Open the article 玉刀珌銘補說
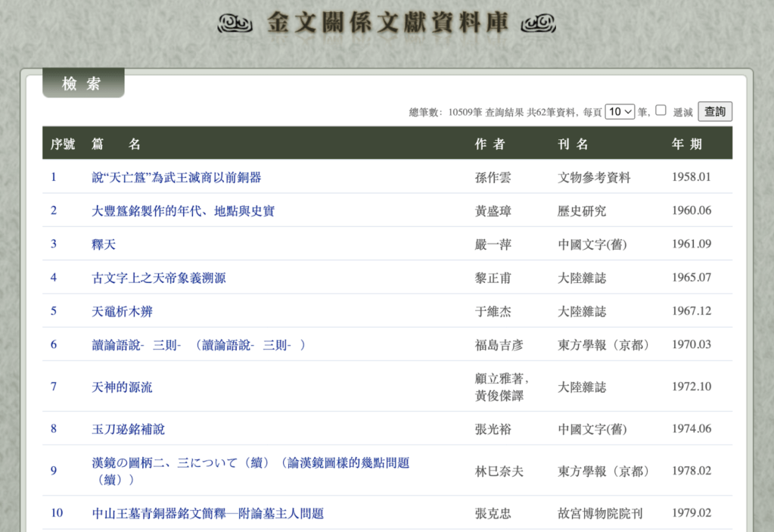Screen dimensions: 774x532 [x=128, y=429]
